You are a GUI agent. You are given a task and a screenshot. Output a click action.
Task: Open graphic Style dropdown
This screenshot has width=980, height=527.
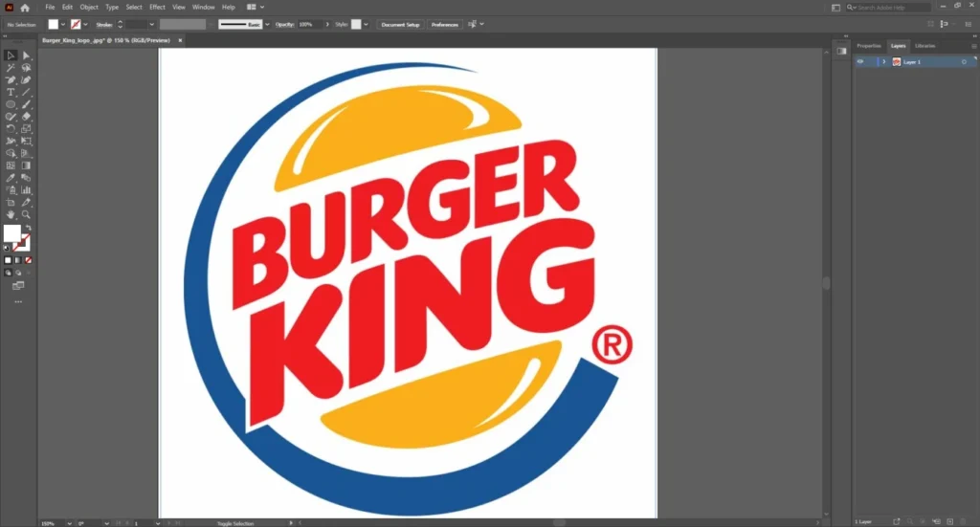click(367, 24)
